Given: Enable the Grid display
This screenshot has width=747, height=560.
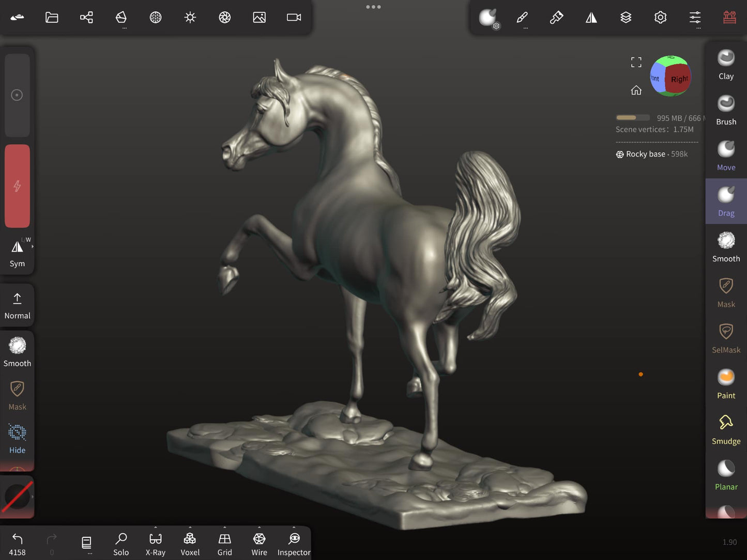Looking at the screenshot, I should (x=224, y=544).
